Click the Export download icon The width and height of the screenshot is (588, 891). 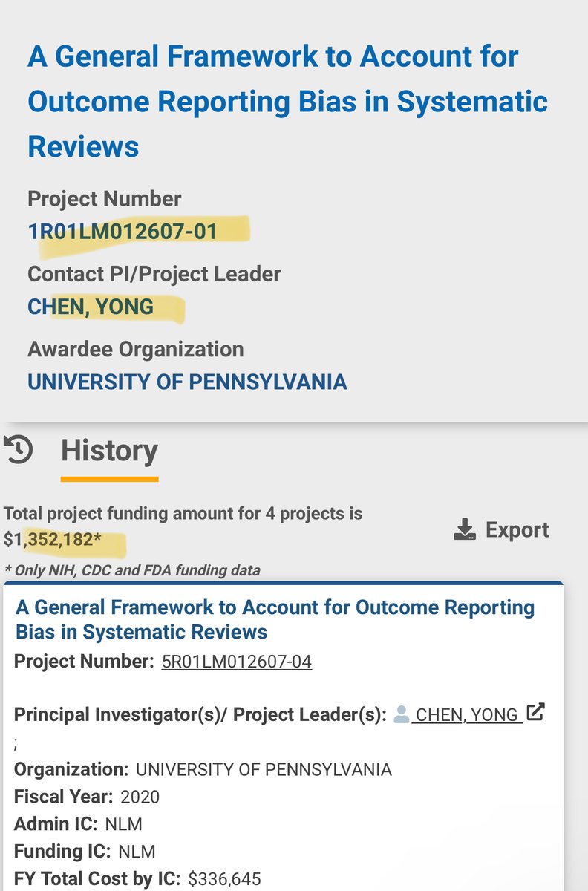(x=465, y=530)
